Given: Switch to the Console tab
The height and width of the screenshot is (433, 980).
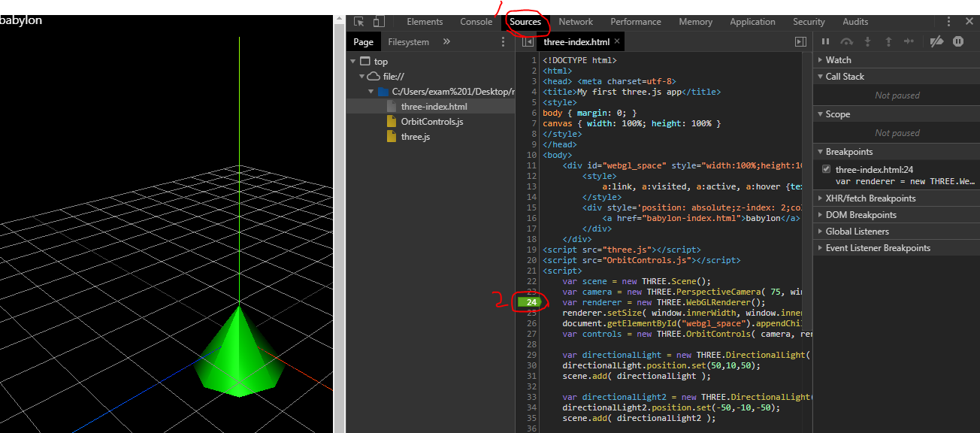Looking at the screenshot, I should pyautogui.click(x=476, y=22).
